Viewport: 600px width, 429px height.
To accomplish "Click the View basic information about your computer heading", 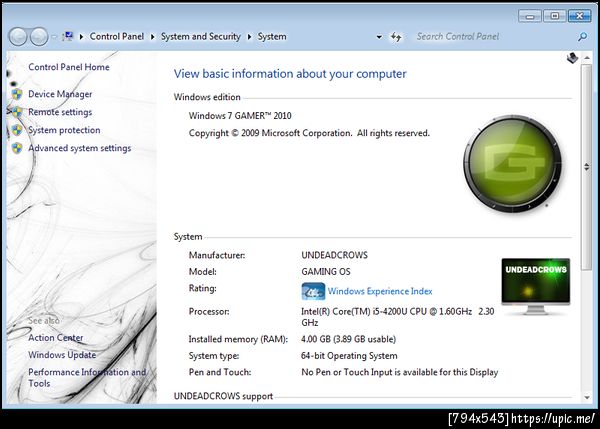I will [290, 74].
